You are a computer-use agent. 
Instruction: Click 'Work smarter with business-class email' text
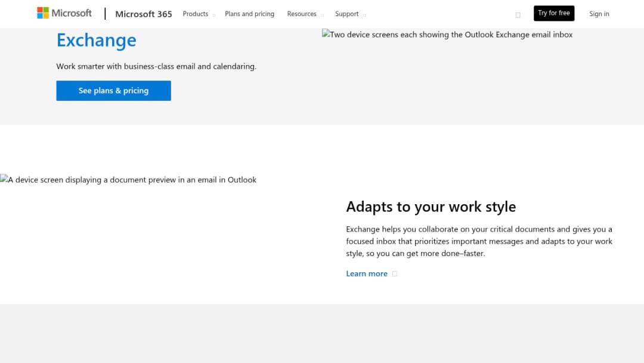click(x=156, y=66)
